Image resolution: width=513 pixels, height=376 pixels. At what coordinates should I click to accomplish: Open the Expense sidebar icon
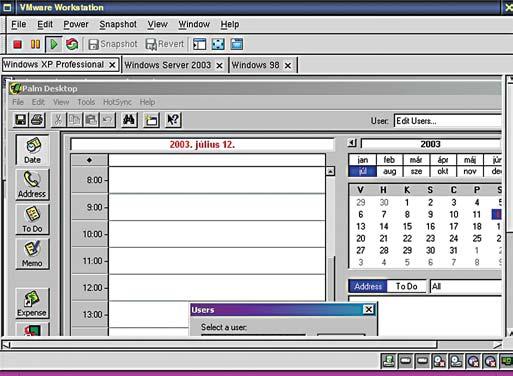(x=32, y=303)
